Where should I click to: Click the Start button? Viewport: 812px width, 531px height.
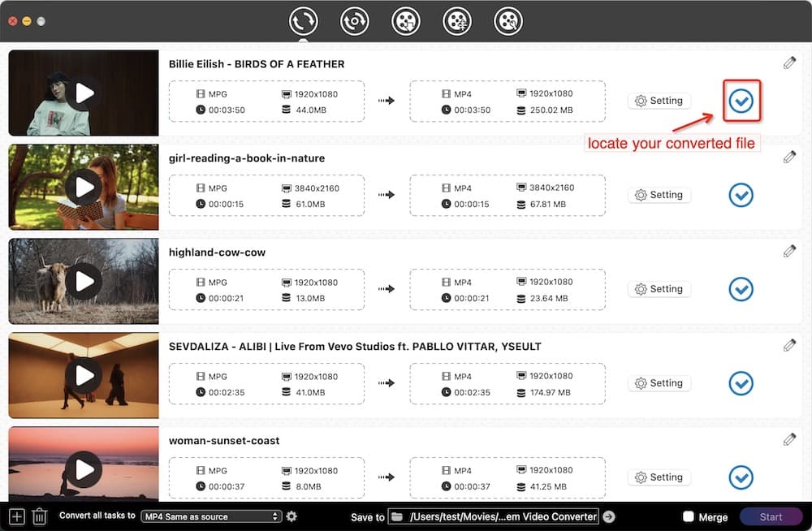click(x=771, y=516)
